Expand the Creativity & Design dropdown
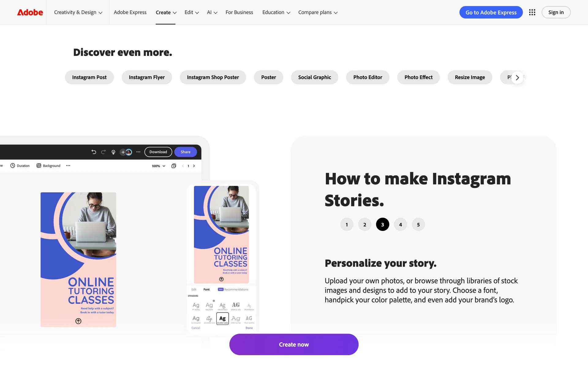 pos(78,12)
